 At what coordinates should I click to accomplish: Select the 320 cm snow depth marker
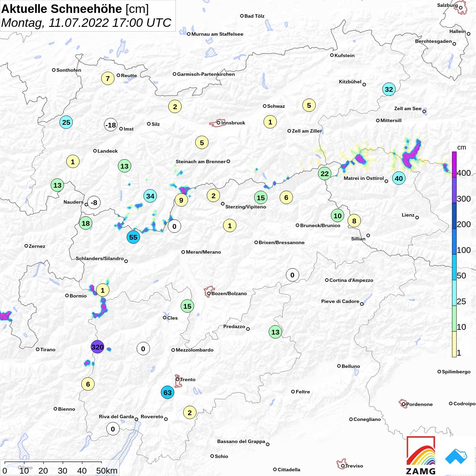[97, 347]
